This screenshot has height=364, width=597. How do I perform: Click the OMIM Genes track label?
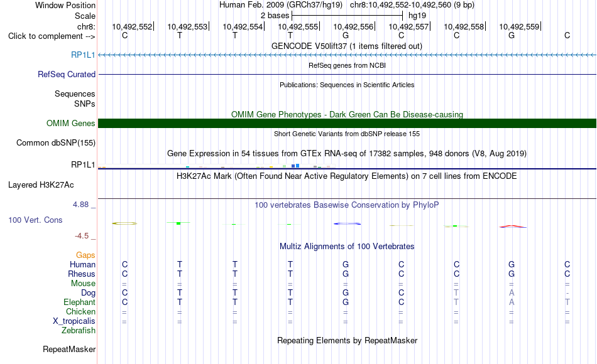coord(70,123)
